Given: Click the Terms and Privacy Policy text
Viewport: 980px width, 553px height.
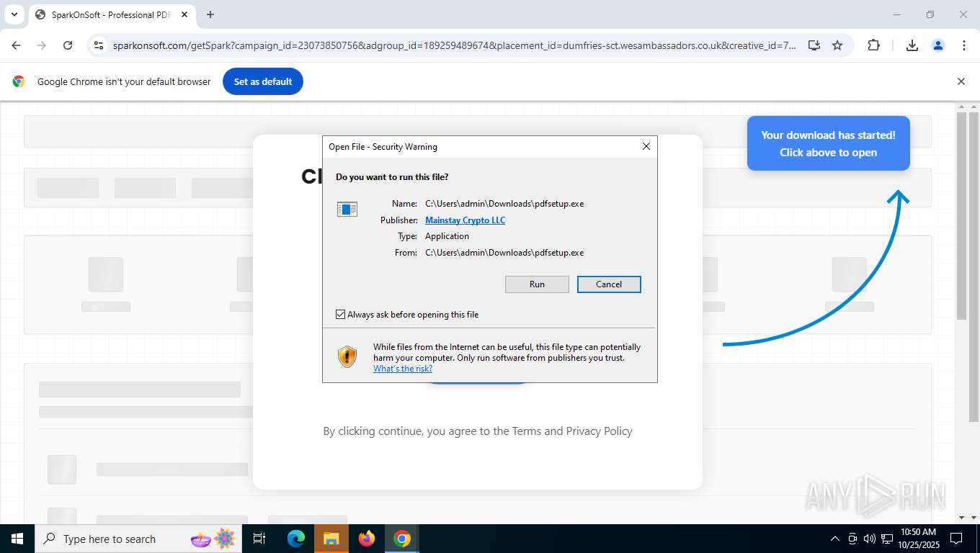Looking at the screenshot, I should click(572, 431).
